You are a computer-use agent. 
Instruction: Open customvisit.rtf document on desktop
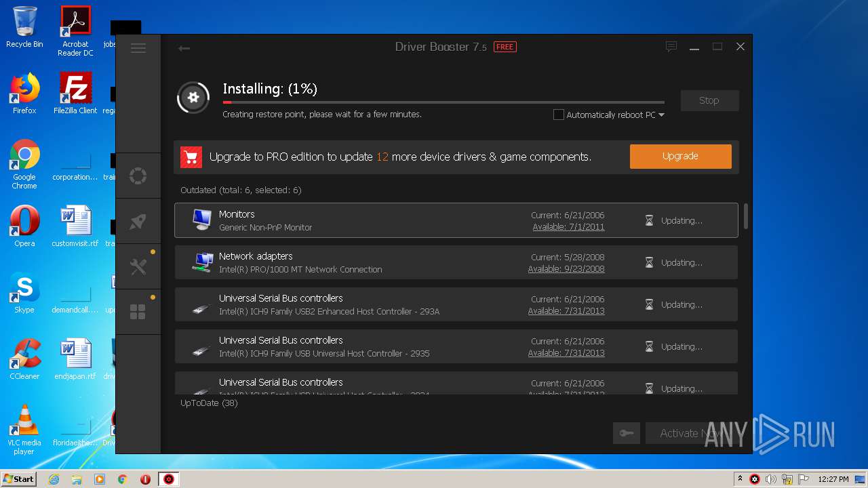click(x=75, y=226)
